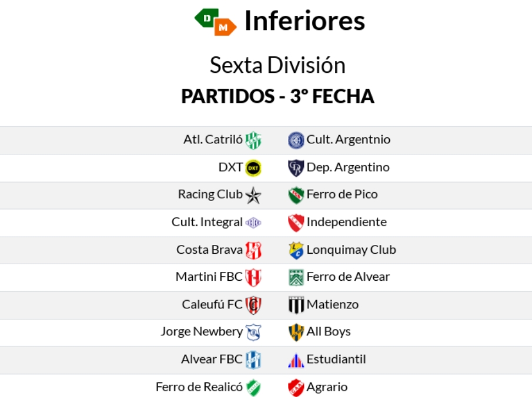532x397 pixels.
Task: Open the Caleufú FC team name
Action: click(212, 304)
